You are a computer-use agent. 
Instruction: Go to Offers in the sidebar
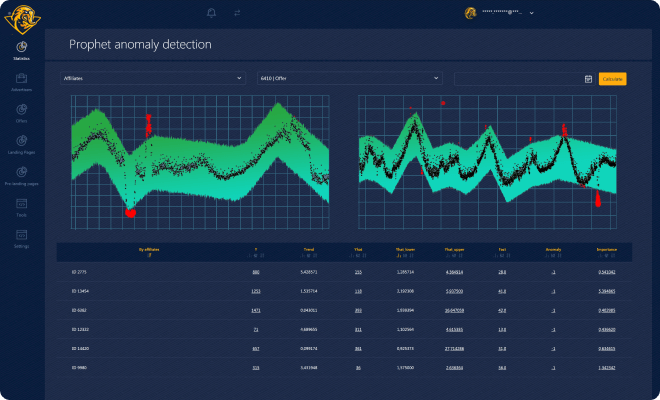[21, 111]
